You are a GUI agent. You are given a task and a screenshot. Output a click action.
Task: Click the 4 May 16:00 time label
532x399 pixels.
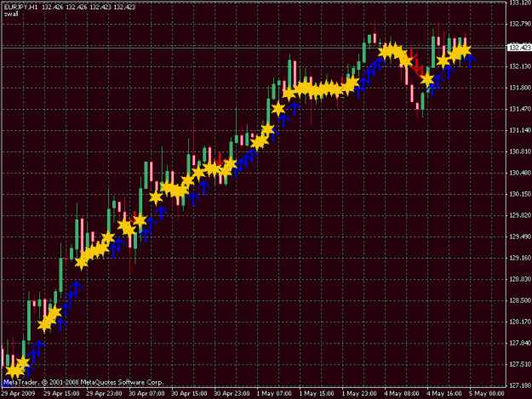click(444, 394)
